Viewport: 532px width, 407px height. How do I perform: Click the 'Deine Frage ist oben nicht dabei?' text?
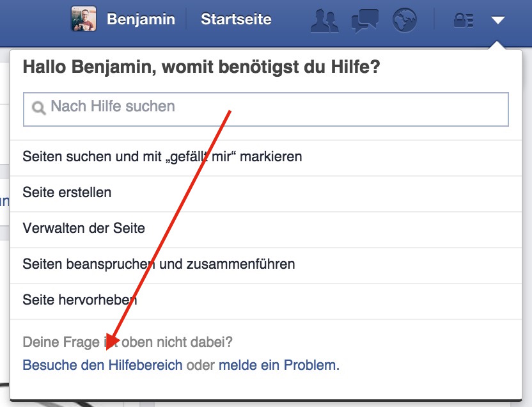pyautogui.click(x=128, y=342)
